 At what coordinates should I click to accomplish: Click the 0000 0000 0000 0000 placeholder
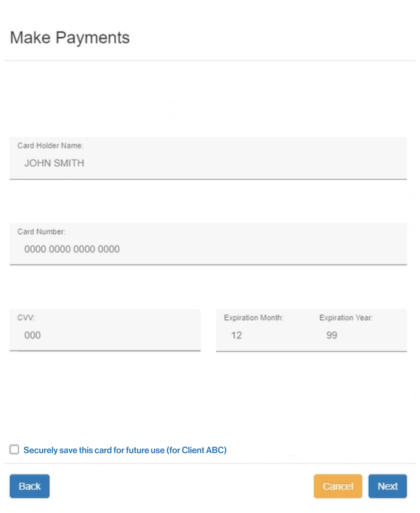tap(72, 249)
